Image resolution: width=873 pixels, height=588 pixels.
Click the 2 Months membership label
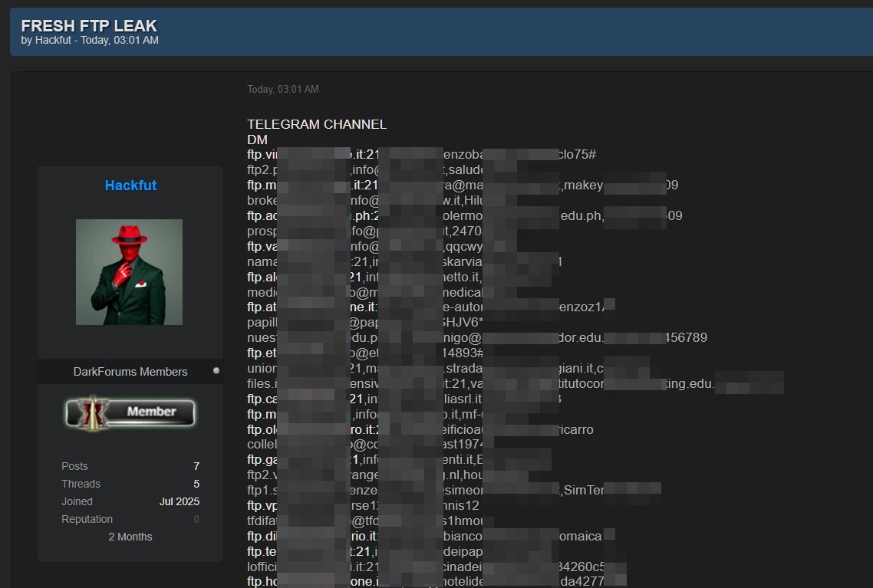pyautogui.click(x=130, y=537)
